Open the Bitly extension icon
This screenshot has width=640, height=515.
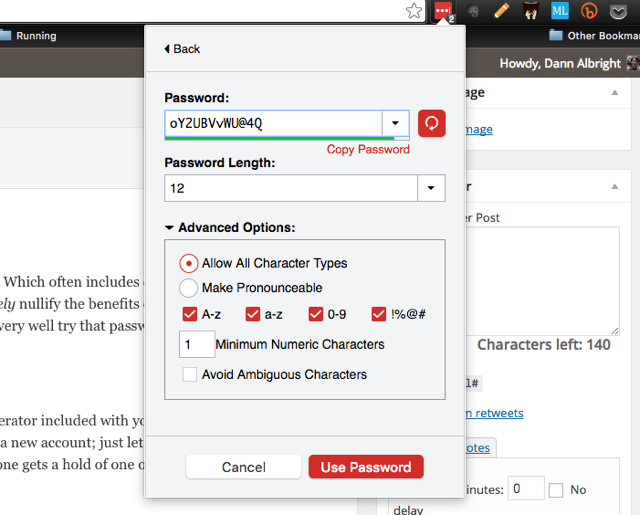click(x=591, y=11)
